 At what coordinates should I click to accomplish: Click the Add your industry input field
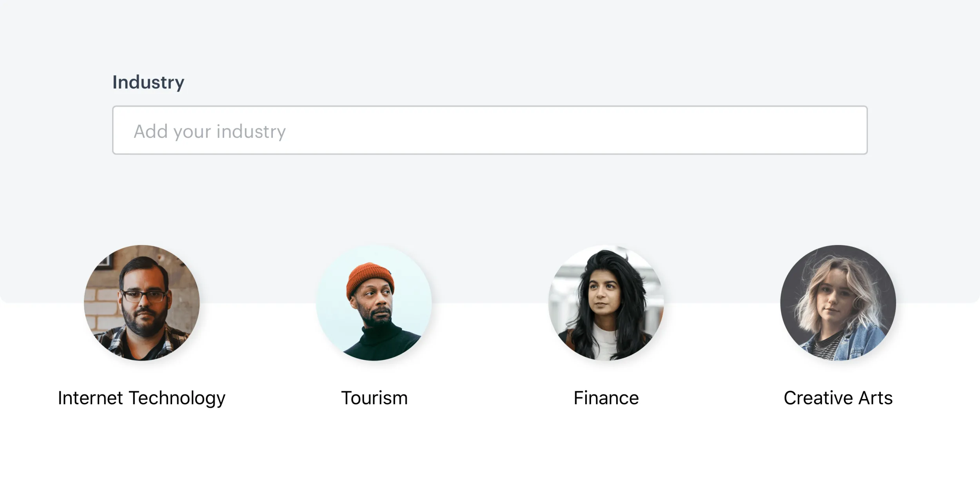tap(490, 130)
